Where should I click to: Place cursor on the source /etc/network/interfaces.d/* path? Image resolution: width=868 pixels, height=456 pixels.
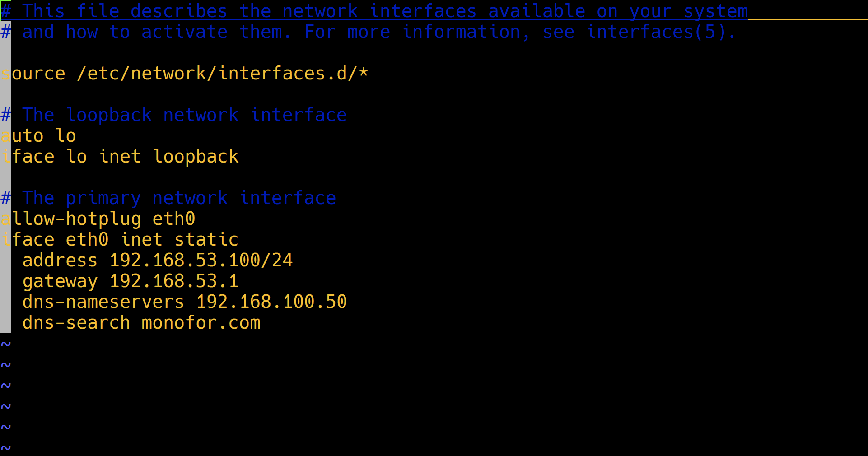pyautogui.click(x=223, y=73)
